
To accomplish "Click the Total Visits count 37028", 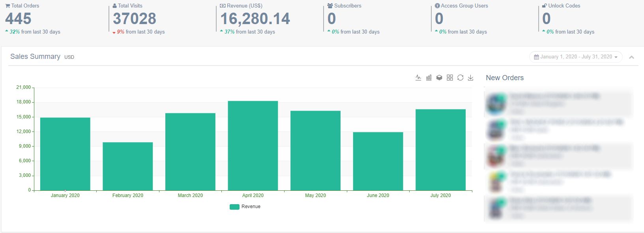I will [x=135, y=19].
